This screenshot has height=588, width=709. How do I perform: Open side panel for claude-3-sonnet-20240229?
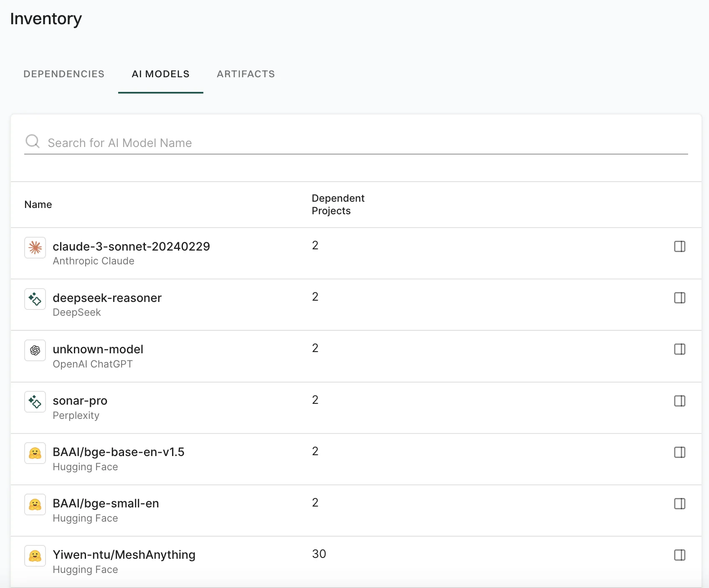pos(680,246)
